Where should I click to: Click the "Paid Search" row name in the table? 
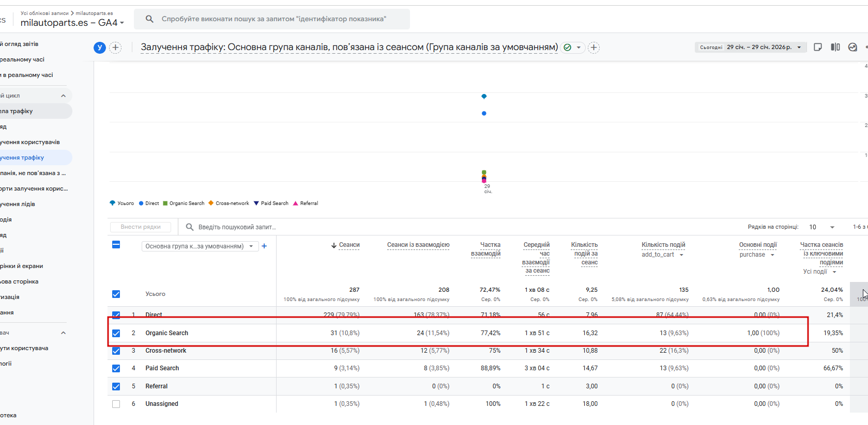(162, 368)
